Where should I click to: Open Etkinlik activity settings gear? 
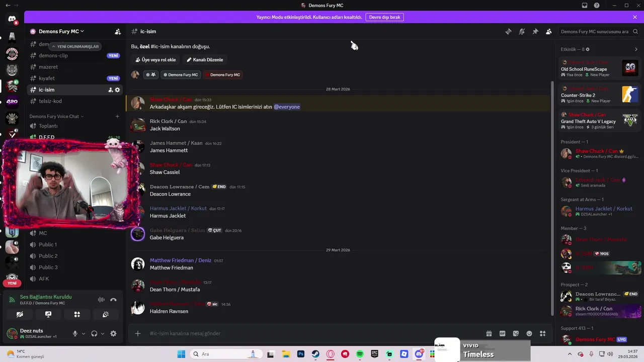point(588,49)
